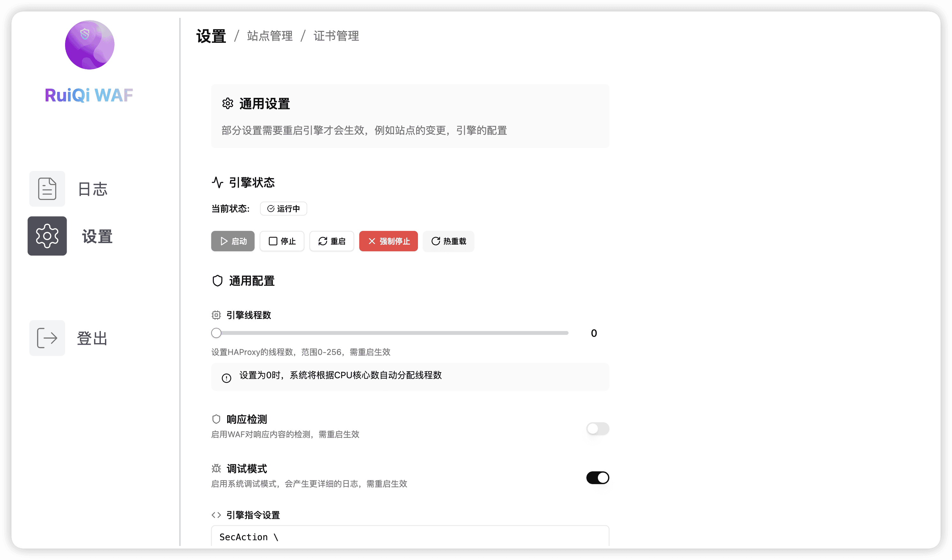
Task: Go to 日志 in the sidebar
Action: 93,189
